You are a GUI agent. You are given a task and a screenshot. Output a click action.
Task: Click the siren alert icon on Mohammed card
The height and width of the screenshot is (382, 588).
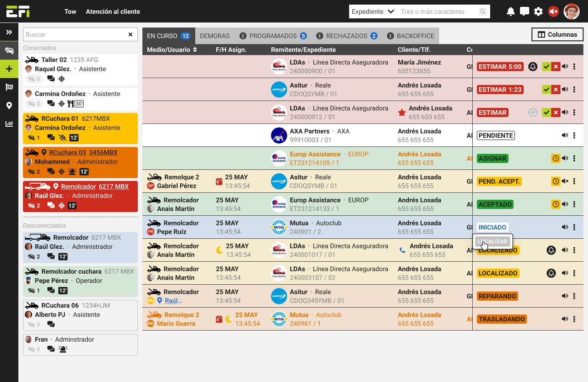73,172
